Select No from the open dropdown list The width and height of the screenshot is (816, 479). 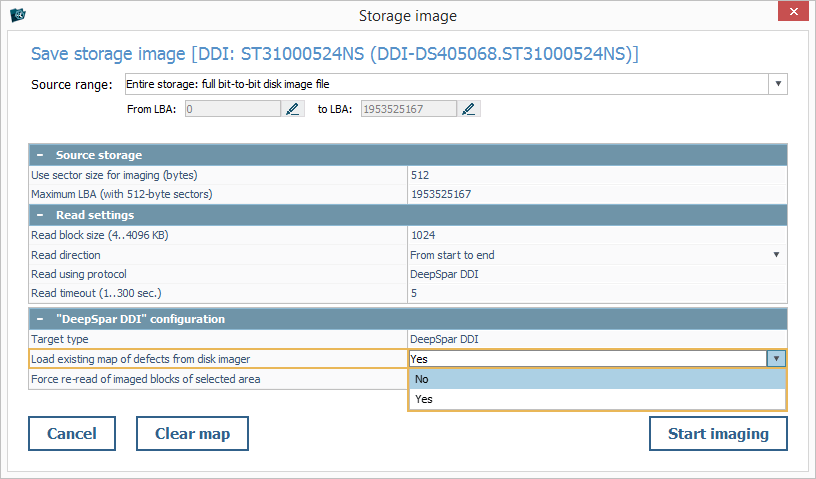(597, 379)
